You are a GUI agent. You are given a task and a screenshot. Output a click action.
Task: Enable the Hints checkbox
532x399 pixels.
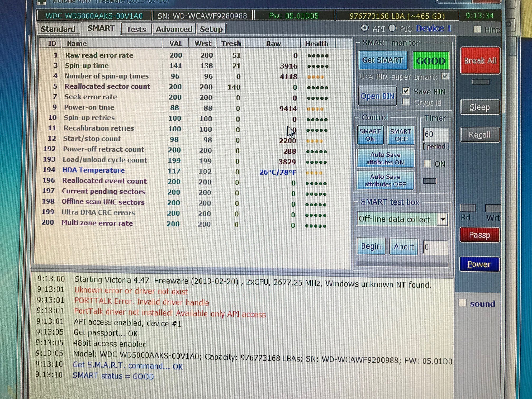[x=477, y=29]
